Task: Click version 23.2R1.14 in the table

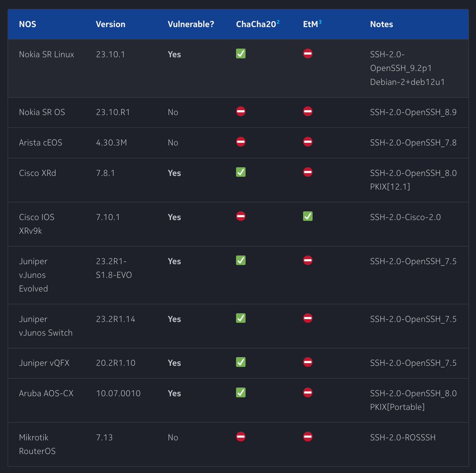Action: tap(115, 319)
